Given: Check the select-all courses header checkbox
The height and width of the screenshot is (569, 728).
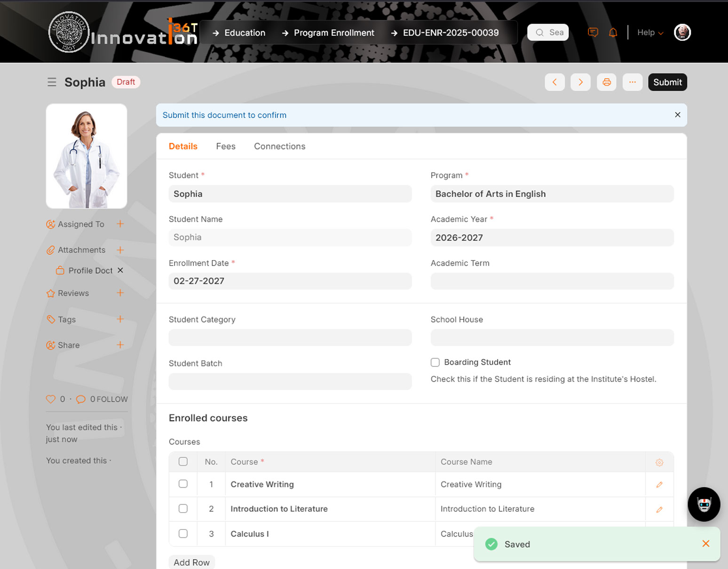Looking at the screenshot, I should pos(183,462).
